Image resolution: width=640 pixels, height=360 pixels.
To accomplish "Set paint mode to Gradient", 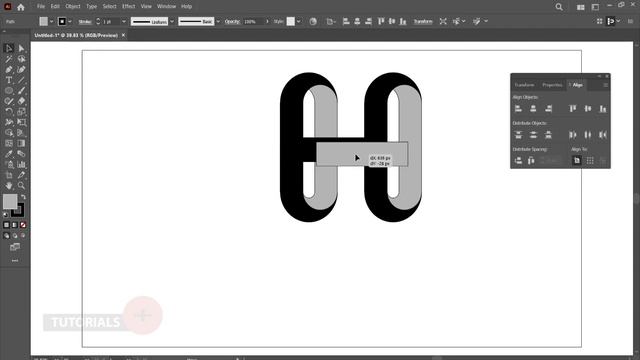I will tap(15, 225).
